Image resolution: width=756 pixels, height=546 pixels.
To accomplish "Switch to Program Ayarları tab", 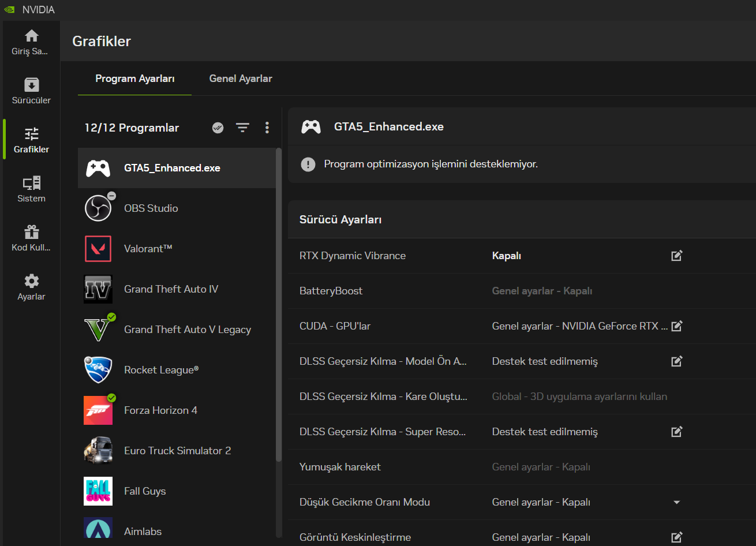I will pyautogui.click(x=135, y=78).
